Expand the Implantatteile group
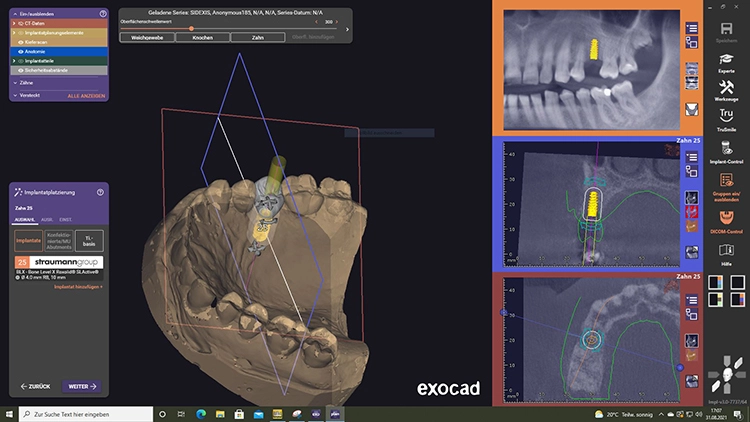750x422 pixels. coord(14,61)
